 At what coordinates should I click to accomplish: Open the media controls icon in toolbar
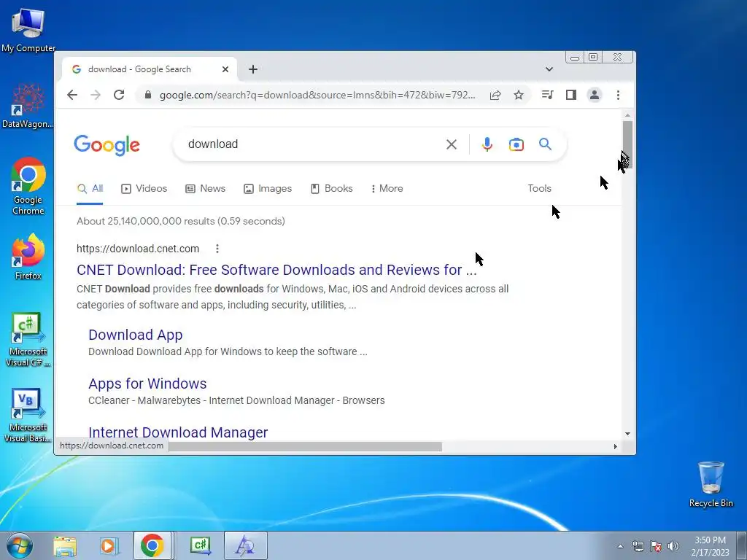point(547,95)
